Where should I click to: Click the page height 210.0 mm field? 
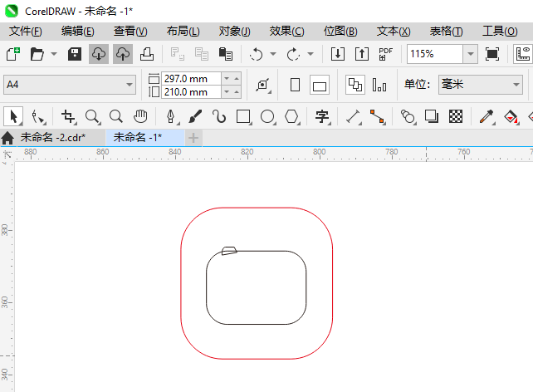[191, 92]
